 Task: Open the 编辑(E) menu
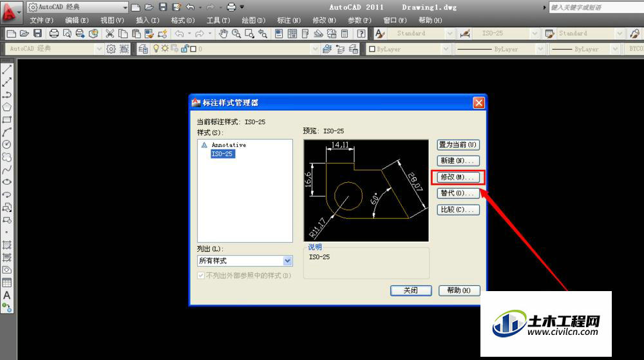click(x=77, y=20)
